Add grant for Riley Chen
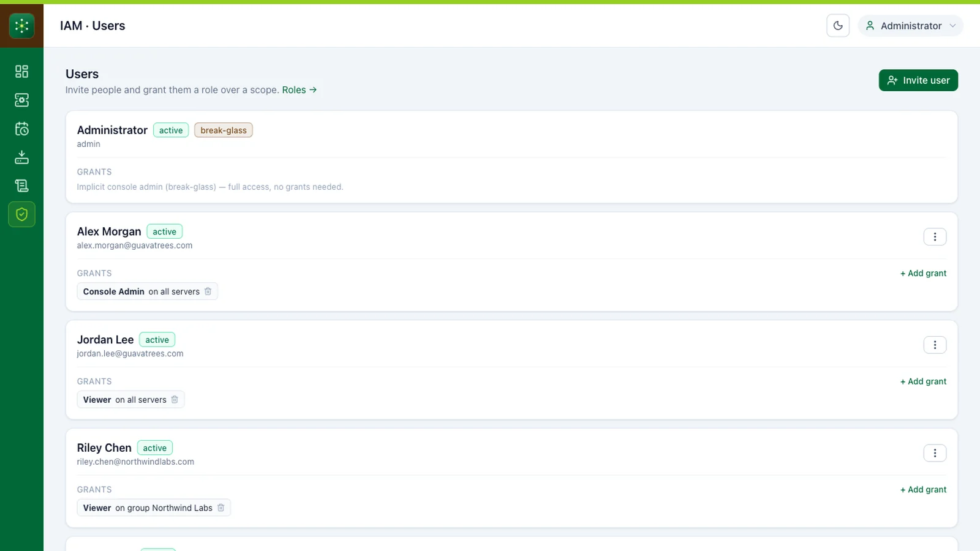The image size is (980, 551). click(x=923, y=490)
